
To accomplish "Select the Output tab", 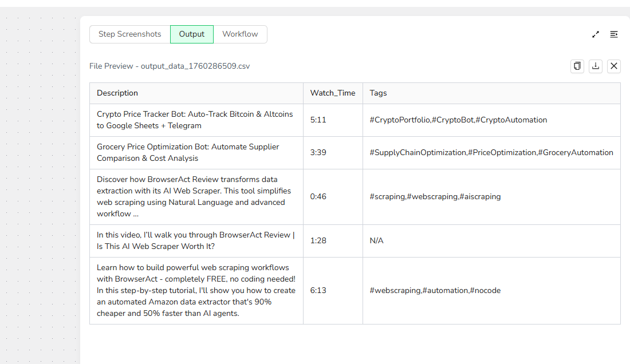I will coord(192,34).
